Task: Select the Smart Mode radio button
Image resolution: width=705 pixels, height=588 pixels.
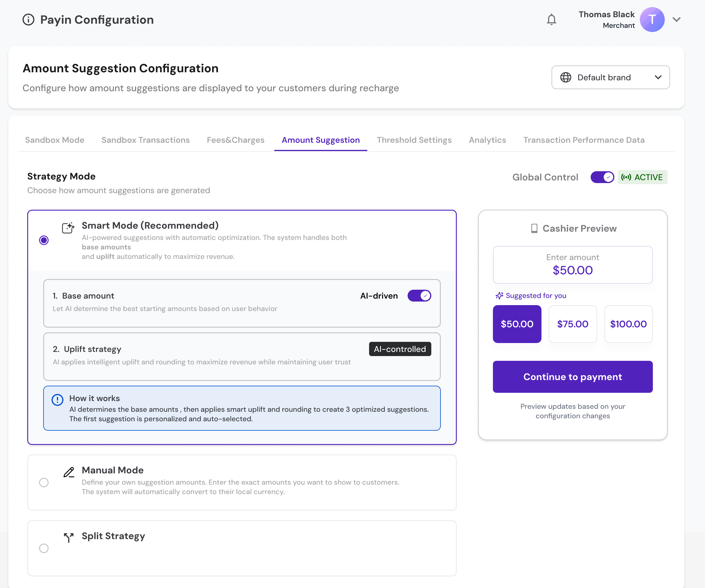Action: pos(44,240)
